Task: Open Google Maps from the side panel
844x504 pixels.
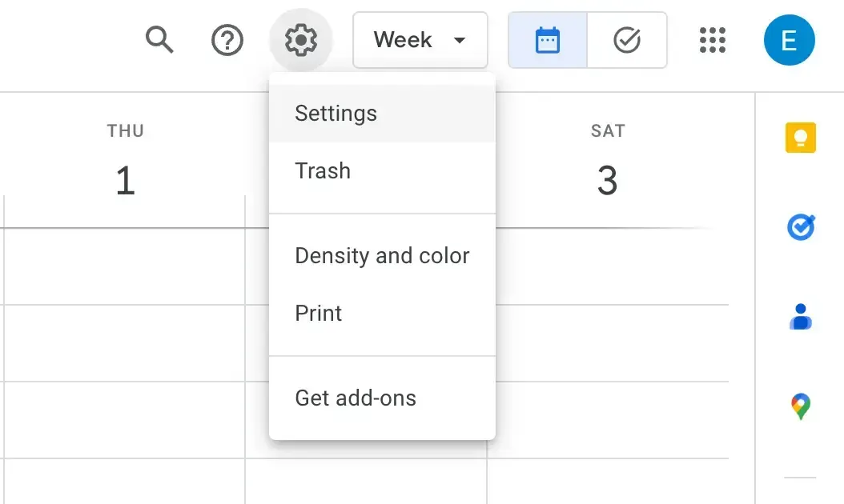Action: 799,406
